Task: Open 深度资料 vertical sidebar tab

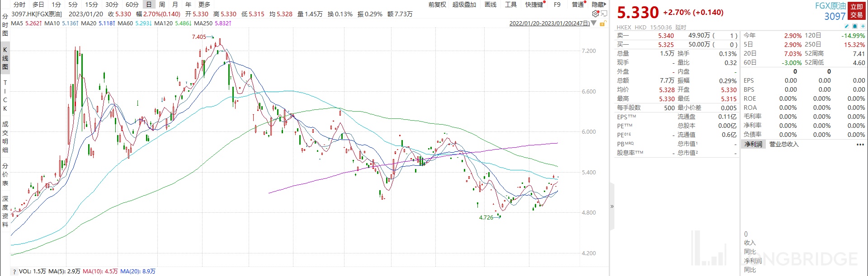Action: 5,211
